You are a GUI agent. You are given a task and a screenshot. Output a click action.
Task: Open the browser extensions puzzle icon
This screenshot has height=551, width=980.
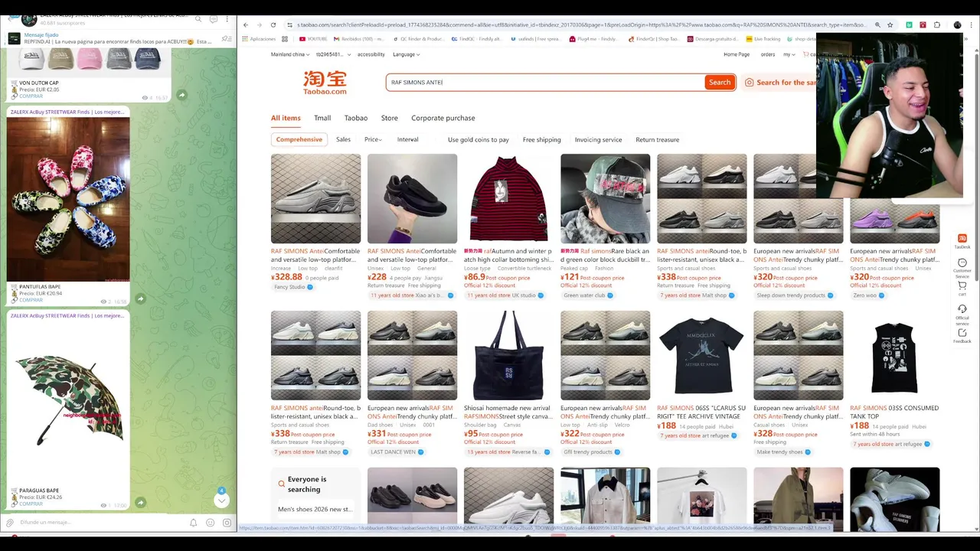(x=936, y=24)
